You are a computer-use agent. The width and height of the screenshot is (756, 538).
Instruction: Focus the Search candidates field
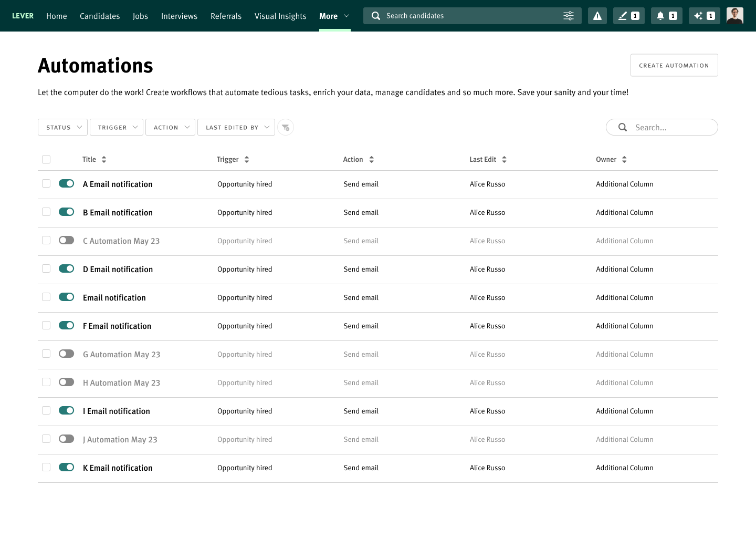click(472, 16)
